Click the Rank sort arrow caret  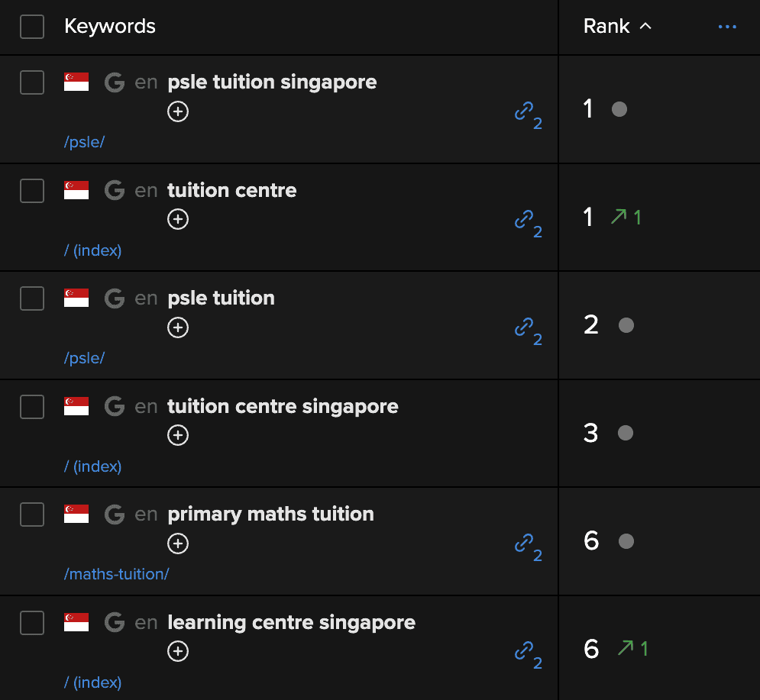(645, 26)
